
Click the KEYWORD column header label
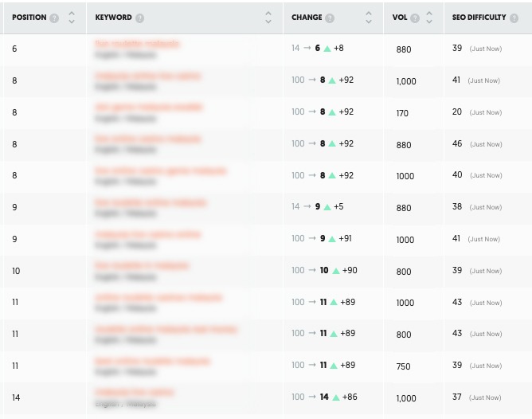113,18
